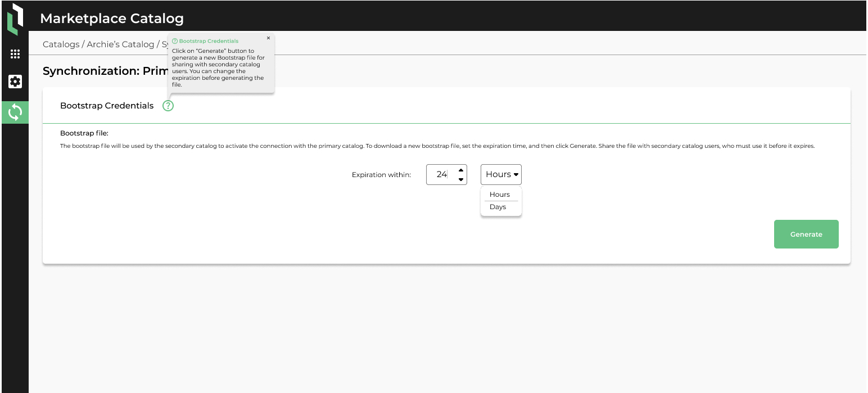The image size is (868, 393).
Task: Click the Bootstrap Credentials help question icon
Action: coord(168,106)
